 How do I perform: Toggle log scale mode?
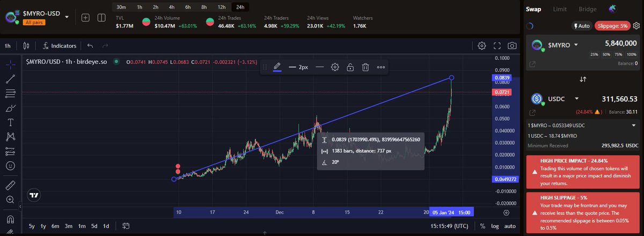(x=494, y=226)
